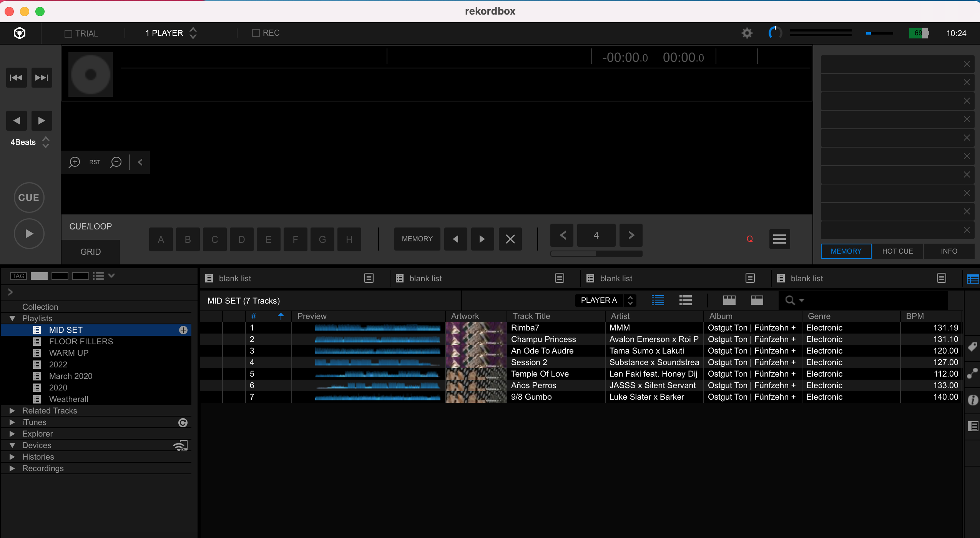Reset waveform zoom with RST
This screenshot has width=980, height=538.
pyautogui.click(x=95, y=162)
